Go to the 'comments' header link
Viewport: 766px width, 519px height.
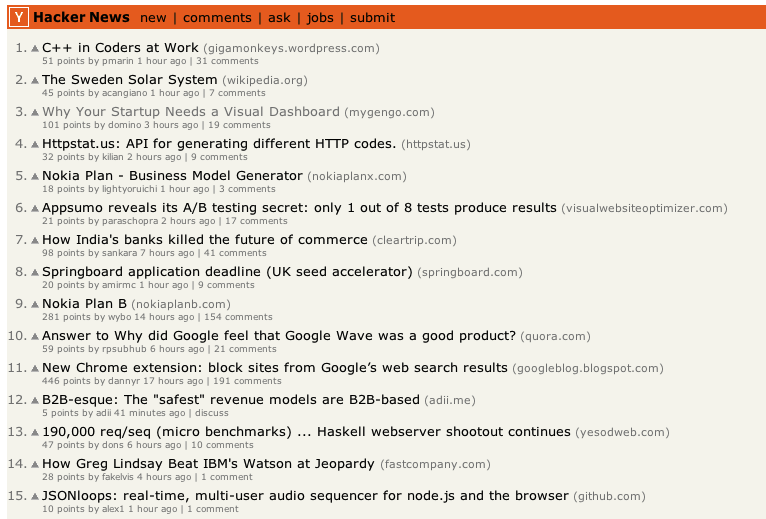tap(217, 17)
